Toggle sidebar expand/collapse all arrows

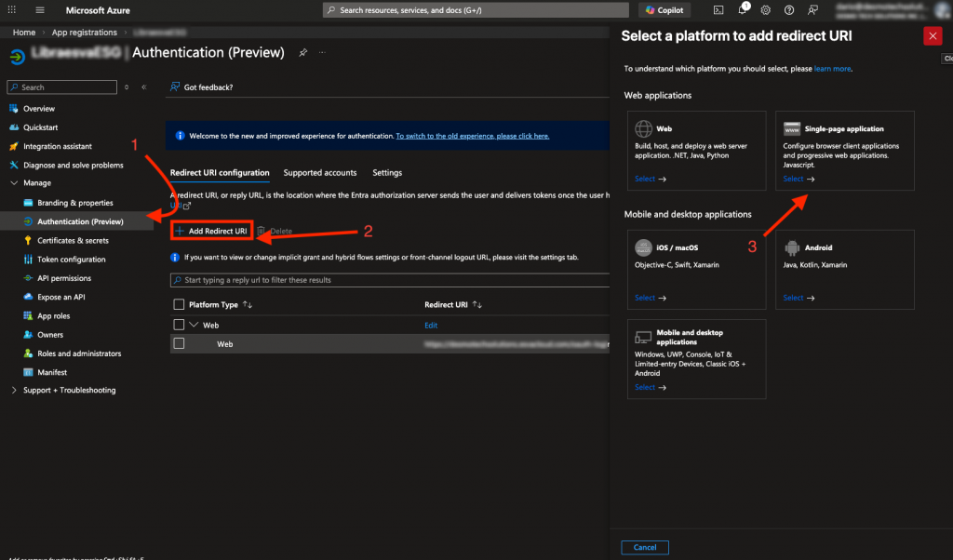(127, 87)
